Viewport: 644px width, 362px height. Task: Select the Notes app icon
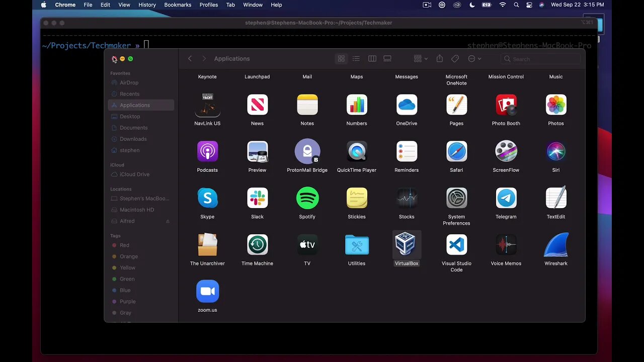point(307,105)
